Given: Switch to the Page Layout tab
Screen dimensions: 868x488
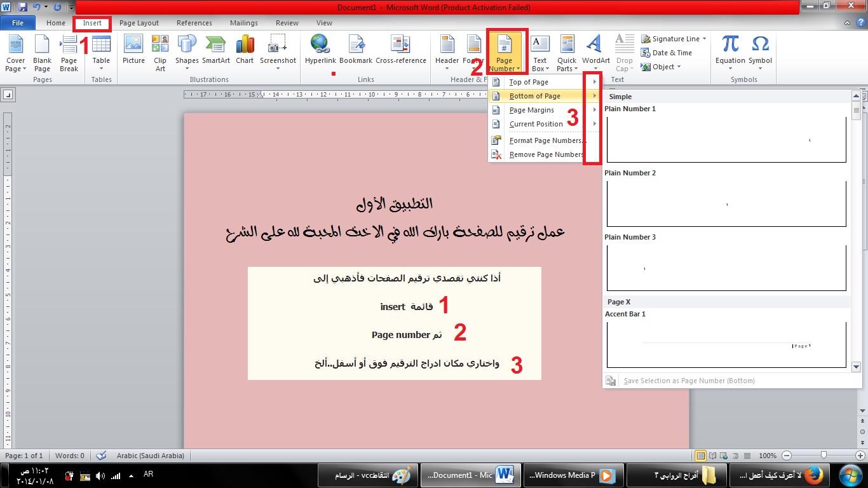Looking at the screenshot, I should (139, 23).
